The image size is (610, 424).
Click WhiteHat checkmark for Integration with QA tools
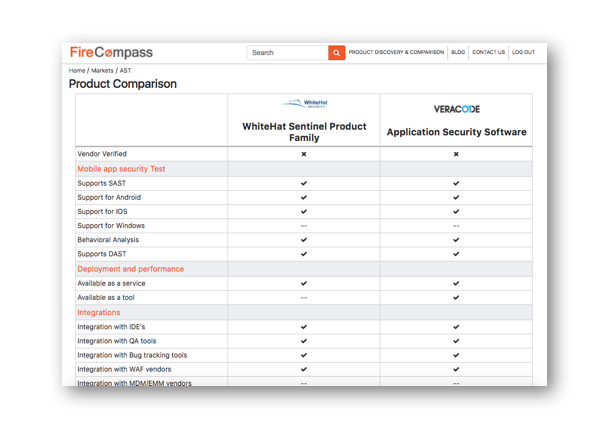pyautogui.click(x=304, y=341)
